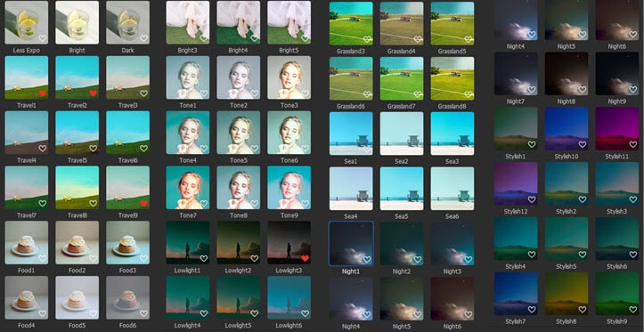644x332 pixels.
Task: Apply Sea1 beach hut thumbnail
Action: pyautogui.click(x=351, y=134)
